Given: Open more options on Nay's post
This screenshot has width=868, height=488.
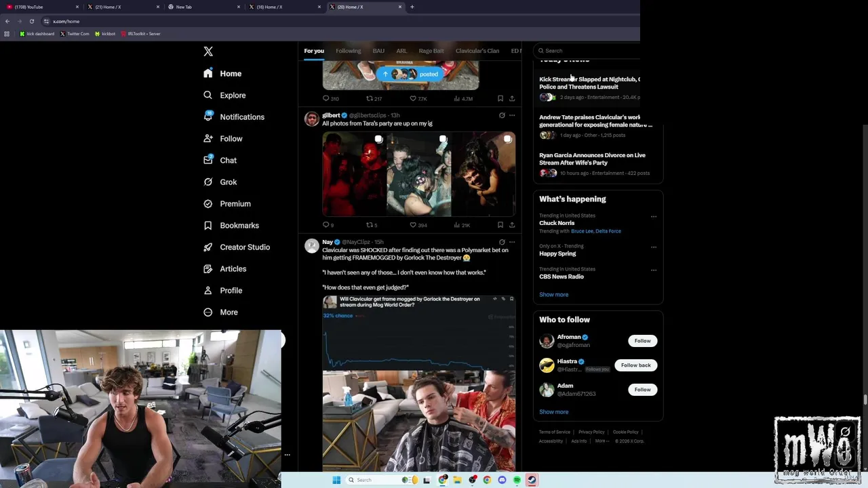Looking at the screenshot, I should [512, 242].
